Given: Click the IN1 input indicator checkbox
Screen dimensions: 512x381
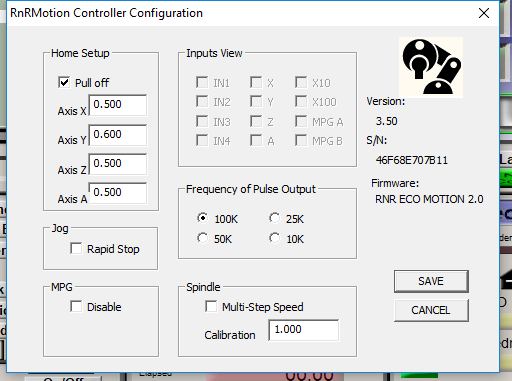Looking at the screenshot, I should click(202, 82).
